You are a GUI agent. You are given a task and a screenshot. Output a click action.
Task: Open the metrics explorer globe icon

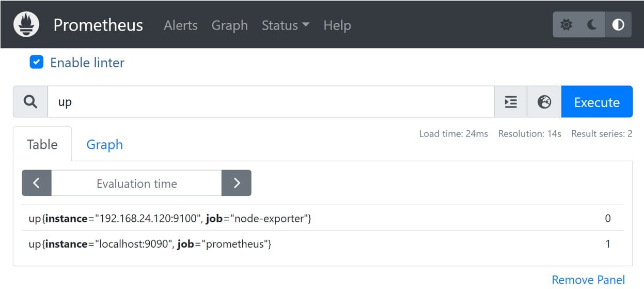point(544,102)
